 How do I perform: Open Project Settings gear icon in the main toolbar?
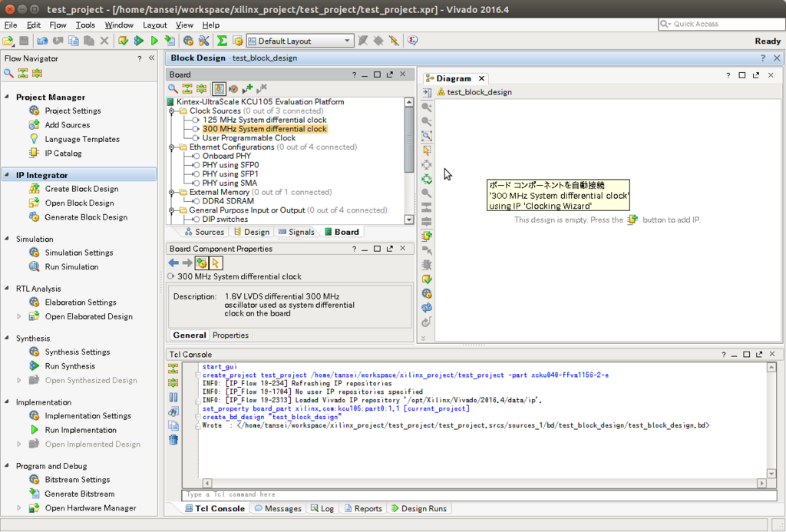[x=189, y=41]
